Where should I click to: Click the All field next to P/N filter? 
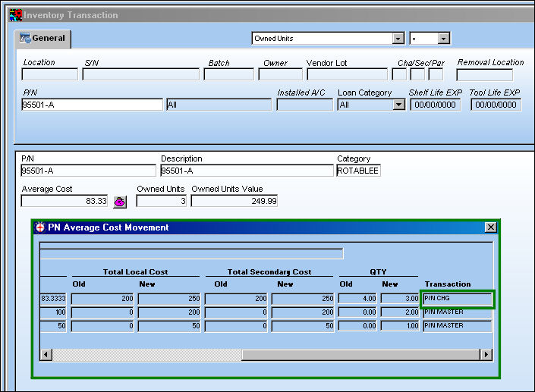point(219,105)
